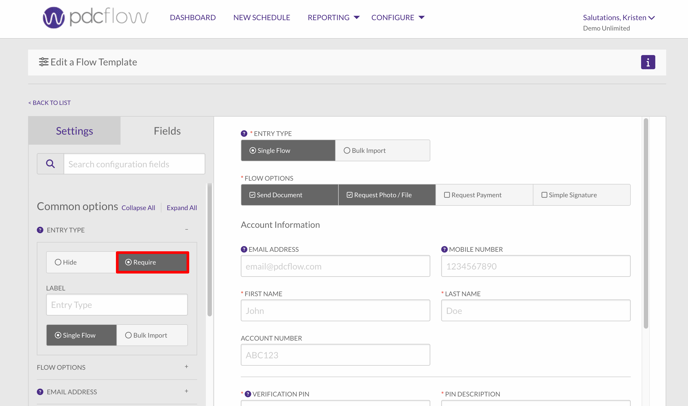The height and width of the screenshot is (406, 688).
Task: Open the Reporting dropdown menu
Action: [333, 17]
